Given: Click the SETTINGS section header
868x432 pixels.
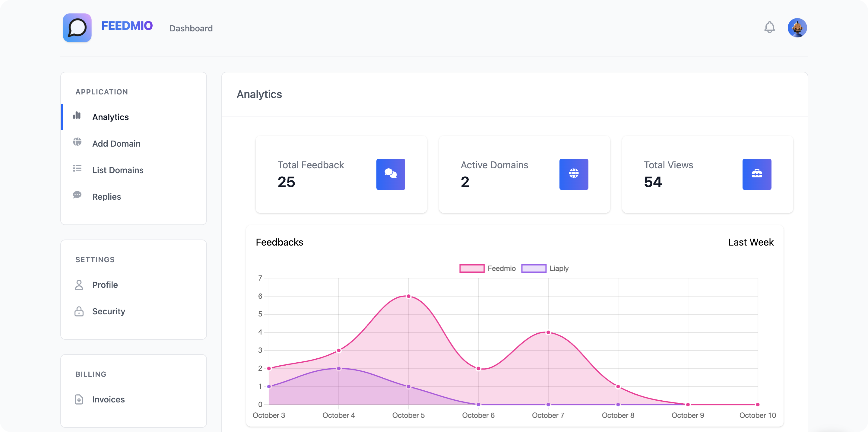Looking at the screenshot, I should pyautogui.click(x=95, y=260).
